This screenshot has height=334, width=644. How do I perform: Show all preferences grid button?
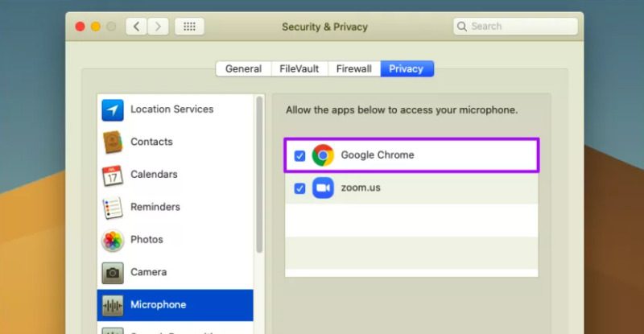(x=189, y=27)
